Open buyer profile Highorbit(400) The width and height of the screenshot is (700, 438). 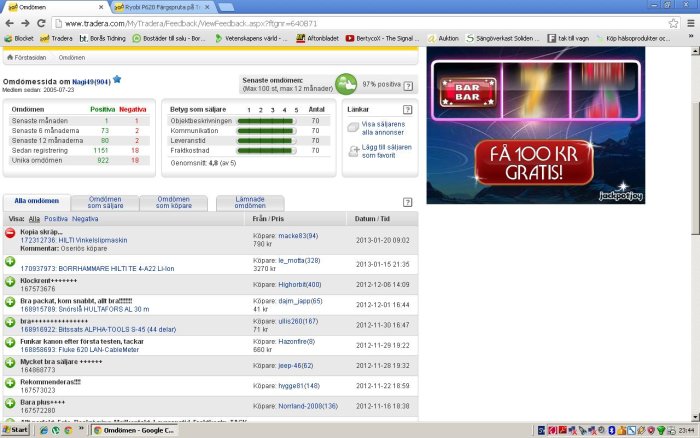[x=300, y=284]
